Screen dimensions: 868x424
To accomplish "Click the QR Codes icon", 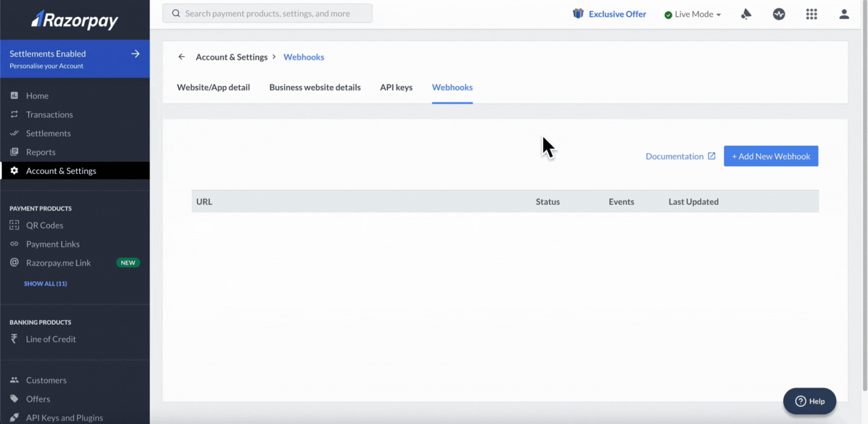I will [14, 225].
